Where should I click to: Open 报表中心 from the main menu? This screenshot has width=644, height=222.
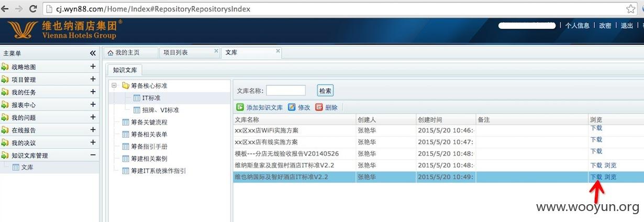click(x=24, y=105)
